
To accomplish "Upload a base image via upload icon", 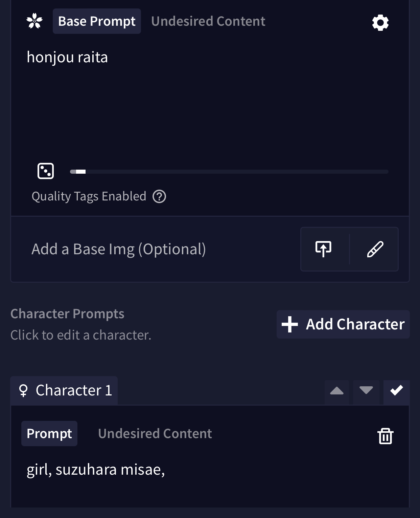I will 324,249.
